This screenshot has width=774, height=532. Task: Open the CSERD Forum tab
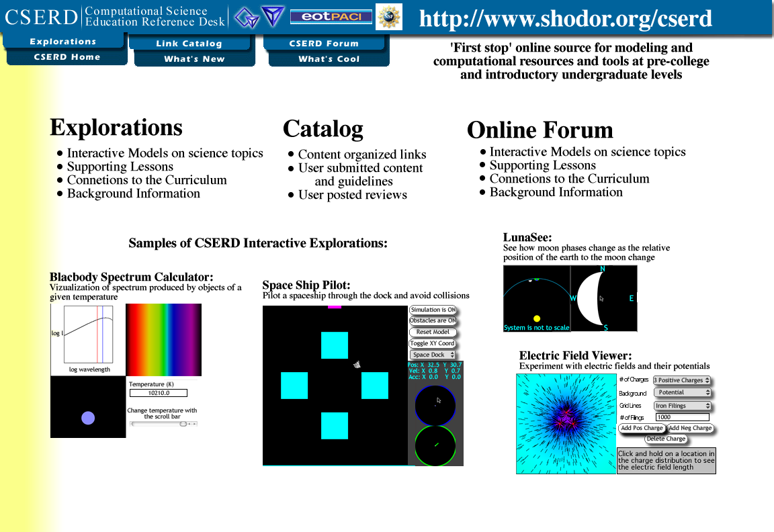(325, 44)
